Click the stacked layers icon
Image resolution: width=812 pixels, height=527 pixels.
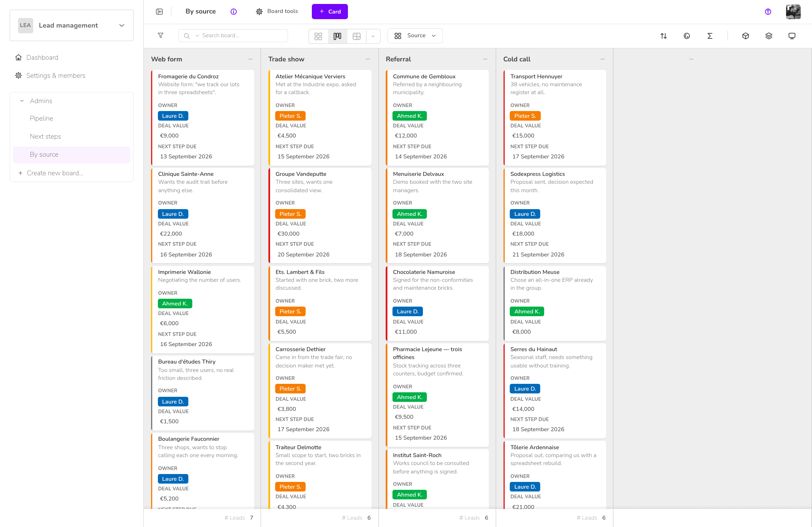769,36
